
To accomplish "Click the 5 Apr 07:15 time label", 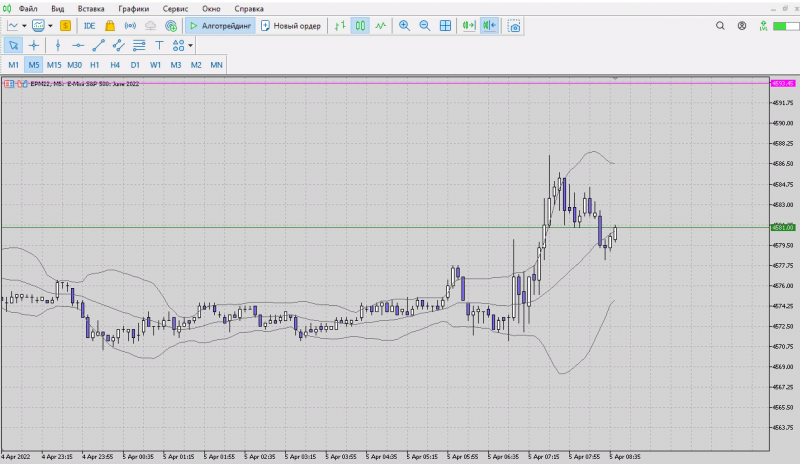I will pos(544,456).
